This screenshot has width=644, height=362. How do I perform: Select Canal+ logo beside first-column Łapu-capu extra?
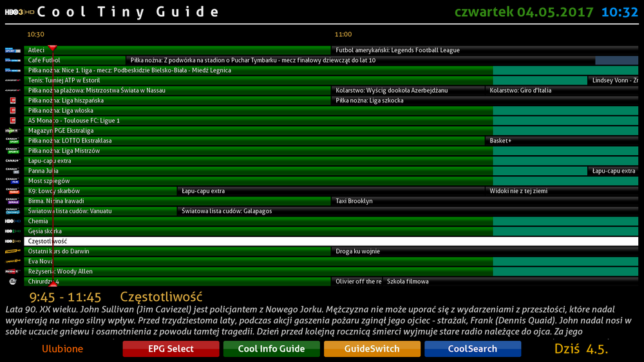tap(13, 161)
